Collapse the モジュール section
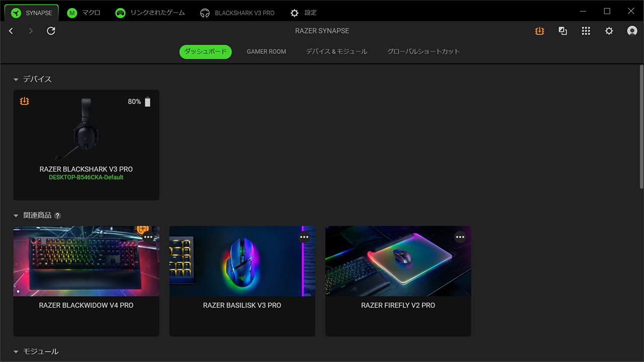 click(x=16, y=352)
